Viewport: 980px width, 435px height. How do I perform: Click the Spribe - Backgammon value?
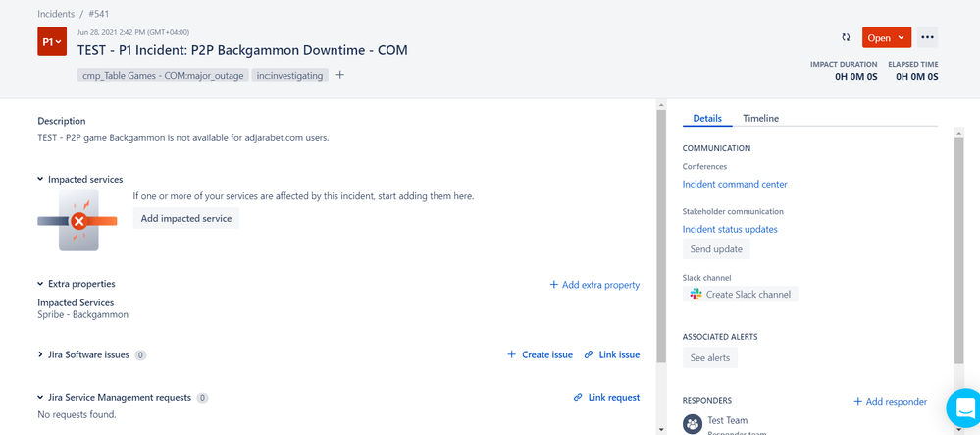(x=83, y=315)
